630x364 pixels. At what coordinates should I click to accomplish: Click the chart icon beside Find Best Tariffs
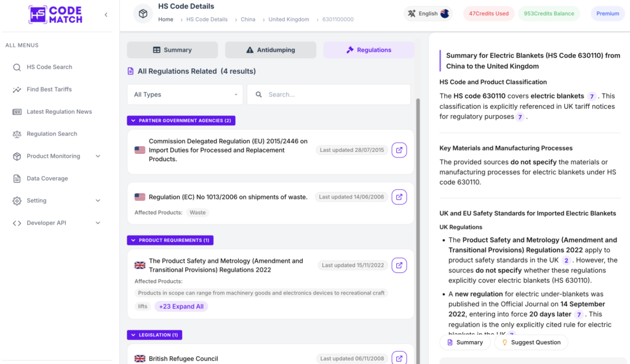click(17, 90)
